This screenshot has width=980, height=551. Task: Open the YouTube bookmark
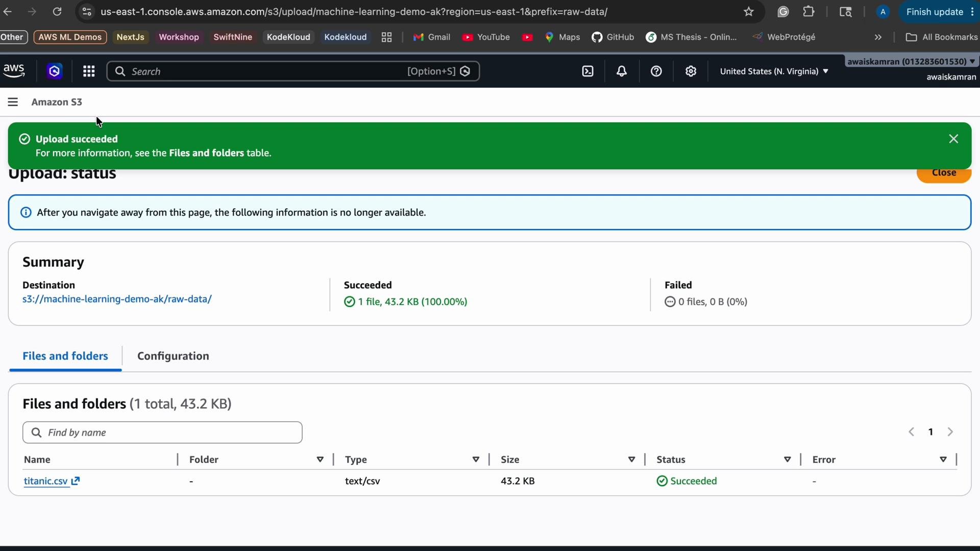point(486,37)
